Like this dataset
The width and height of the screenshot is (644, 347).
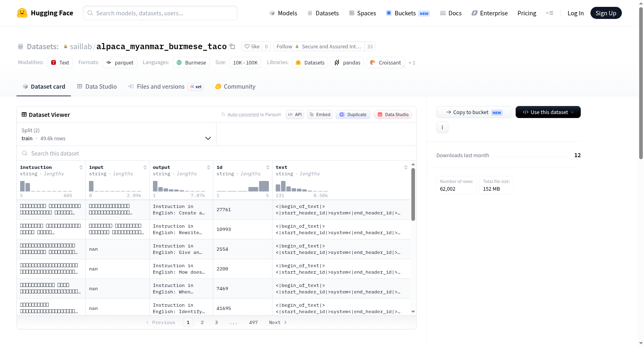[252, 46]
